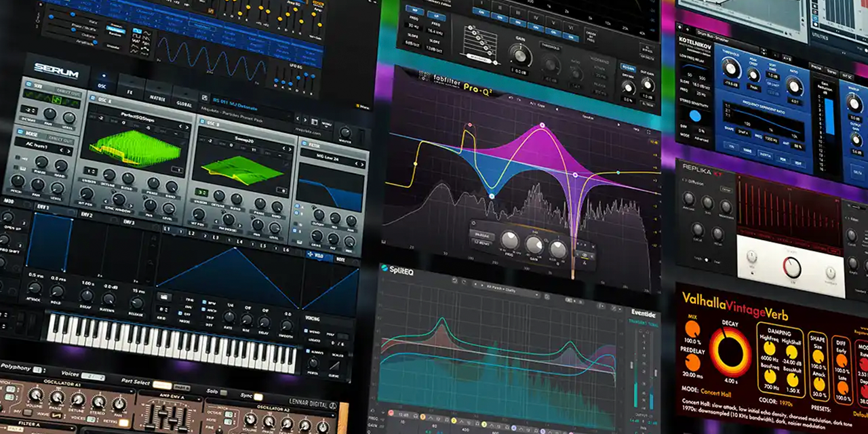
Task: Click the magenta EQ band node in Pro-Q
Action: click(x=541, y=125)
